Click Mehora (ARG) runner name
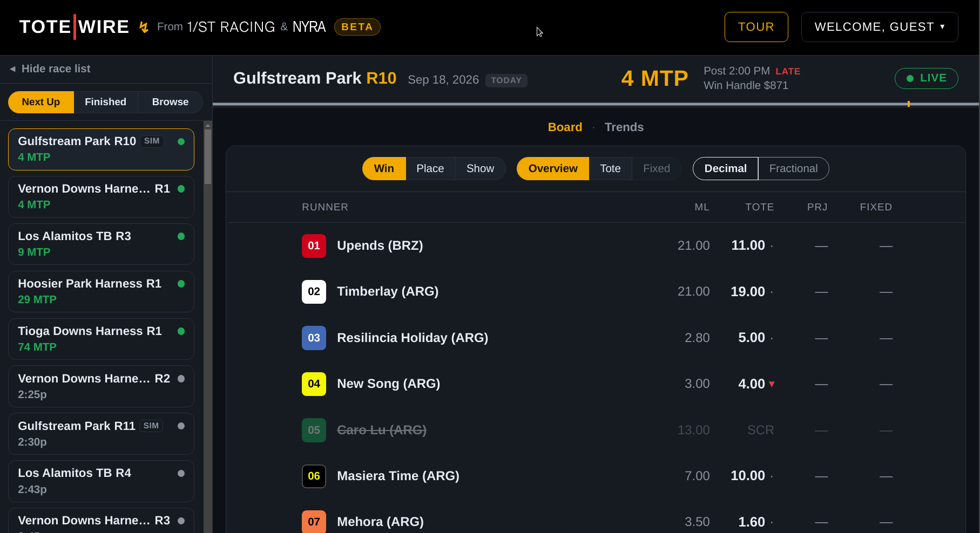The height and width of the screenshot is (533, 980). coord(380,522)
